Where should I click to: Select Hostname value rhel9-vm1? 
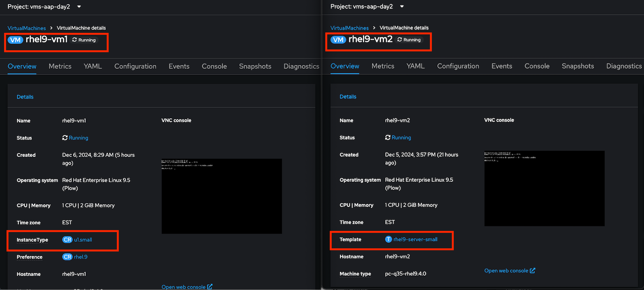[74, 274]
